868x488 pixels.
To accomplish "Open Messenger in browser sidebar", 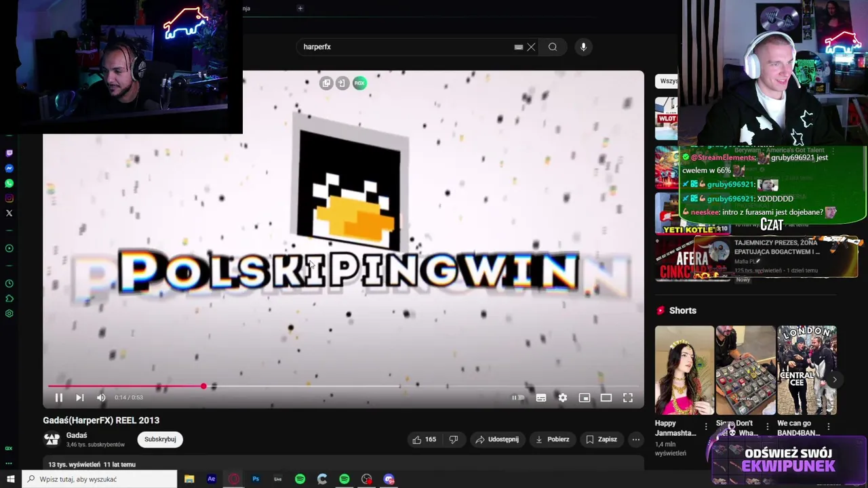I will pyautogui.click(x=9, y=168).
